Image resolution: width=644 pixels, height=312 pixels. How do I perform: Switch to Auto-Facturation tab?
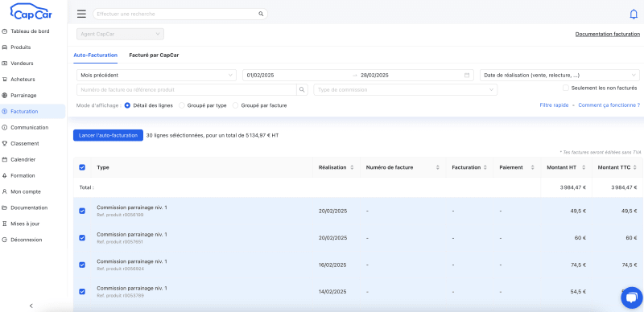95,55
